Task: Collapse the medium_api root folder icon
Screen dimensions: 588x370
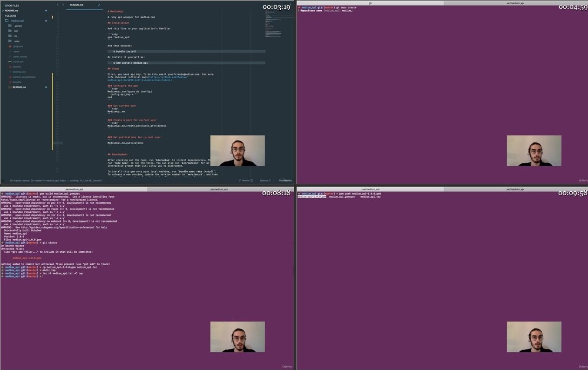Action: [7, 21]
